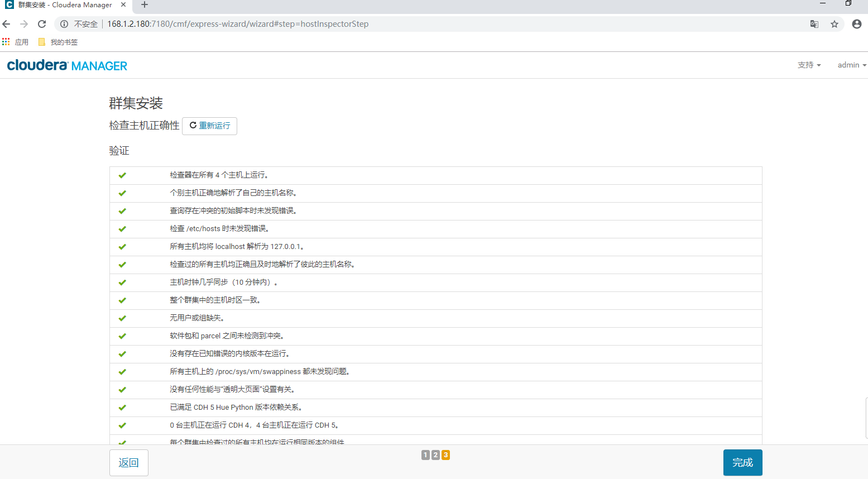Image resolution: width=868 pixels, height=479 pixels.
Task: Select text 无用户或组缺失
Action: 198,318
